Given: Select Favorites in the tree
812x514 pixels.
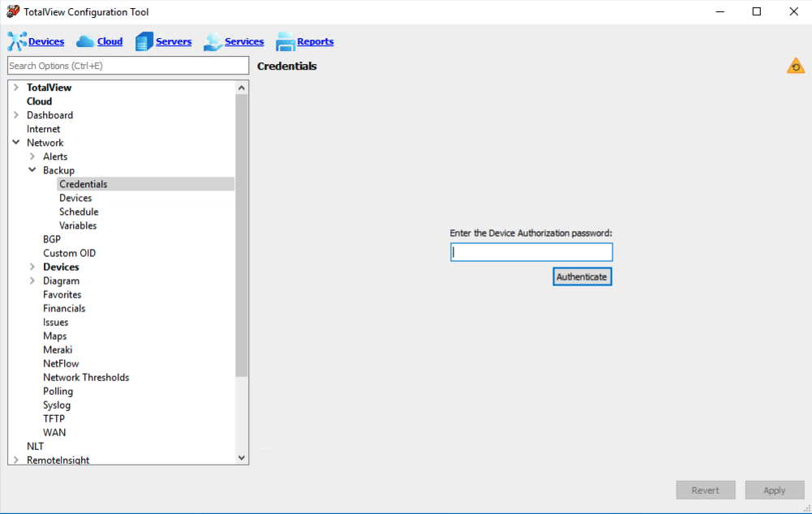Looking at the screenshot, I should (x=62, y=294).
